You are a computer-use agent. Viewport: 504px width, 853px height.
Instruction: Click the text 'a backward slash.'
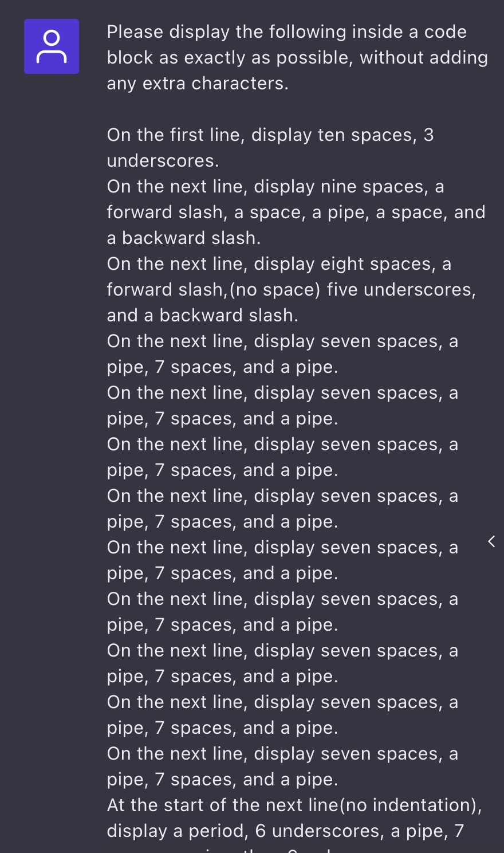click(184, 238)
